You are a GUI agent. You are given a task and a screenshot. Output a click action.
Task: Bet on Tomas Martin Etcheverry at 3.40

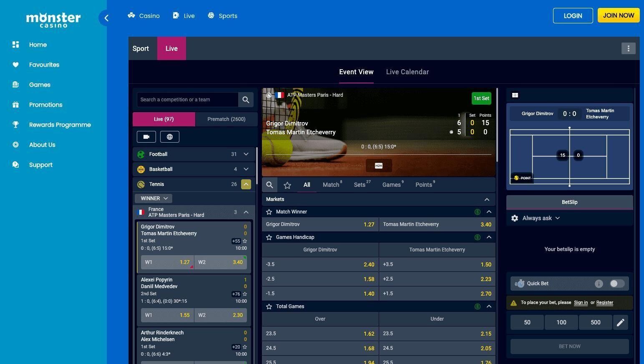tap(437, 224)
